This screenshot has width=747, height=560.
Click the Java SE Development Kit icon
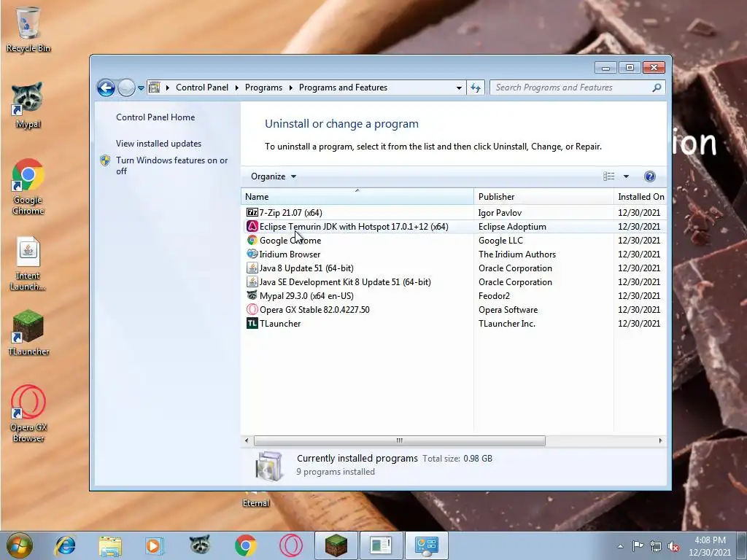(x=252, y=281)
